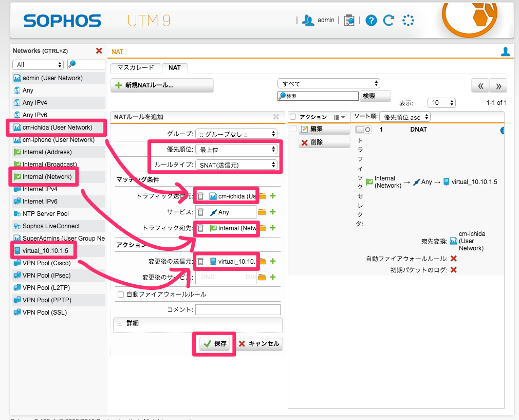The width and height of the screenshot is (519, 420).
Task: Click the comment input field
Action: coord(237,309)
